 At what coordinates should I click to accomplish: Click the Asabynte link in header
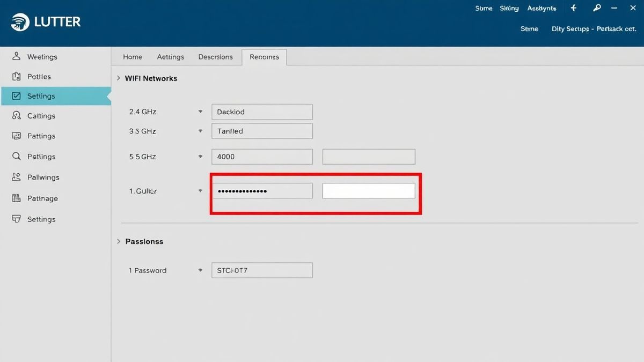click(541, 8)
